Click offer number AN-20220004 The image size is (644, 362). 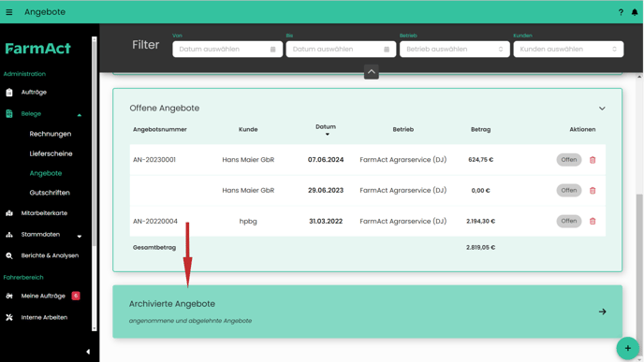click(x=155, y=221)
